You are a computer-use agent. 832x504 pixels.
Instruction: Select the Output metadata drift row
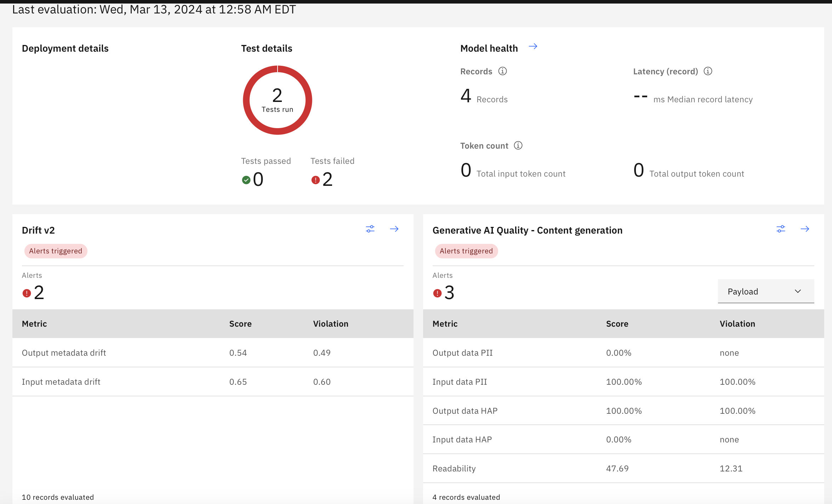point(213,353)
